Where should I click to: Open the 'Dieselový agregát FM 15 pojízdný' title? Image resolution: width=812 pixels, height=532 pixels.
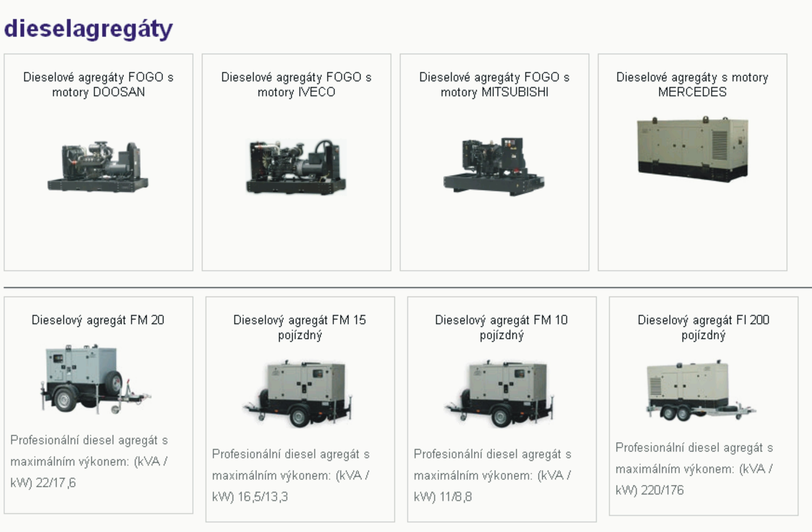(300, 328)
